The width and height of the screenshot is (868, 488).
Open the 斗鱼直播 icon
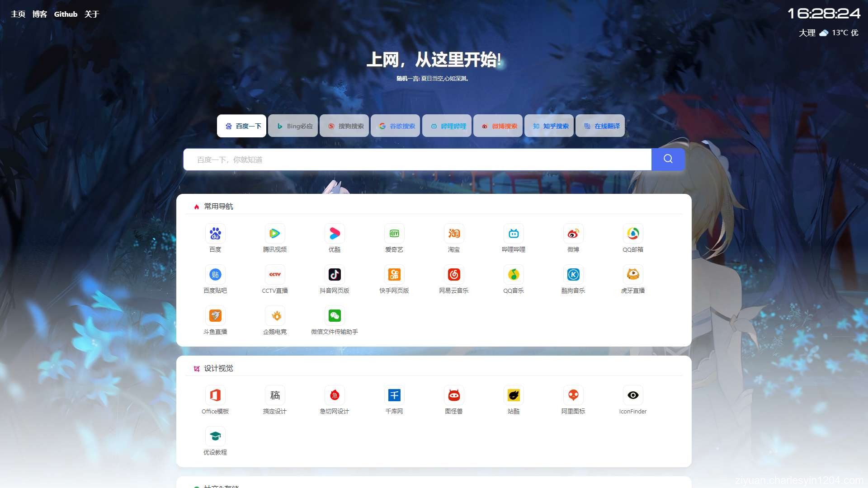(215, 315)
